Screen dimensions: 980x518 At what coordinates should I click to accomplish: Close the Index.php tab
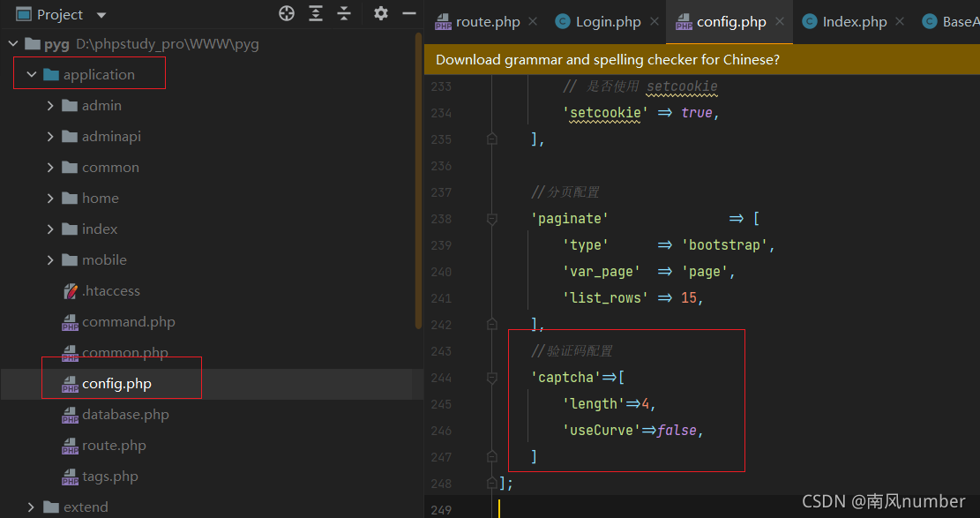(900, 21)
